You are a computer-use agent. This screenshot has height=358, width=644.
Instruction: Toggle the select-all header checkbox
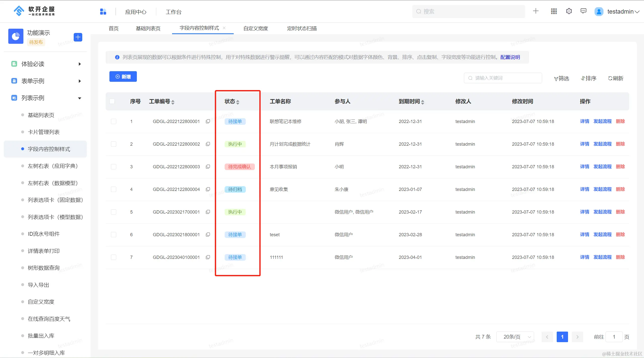click(112, 101)
